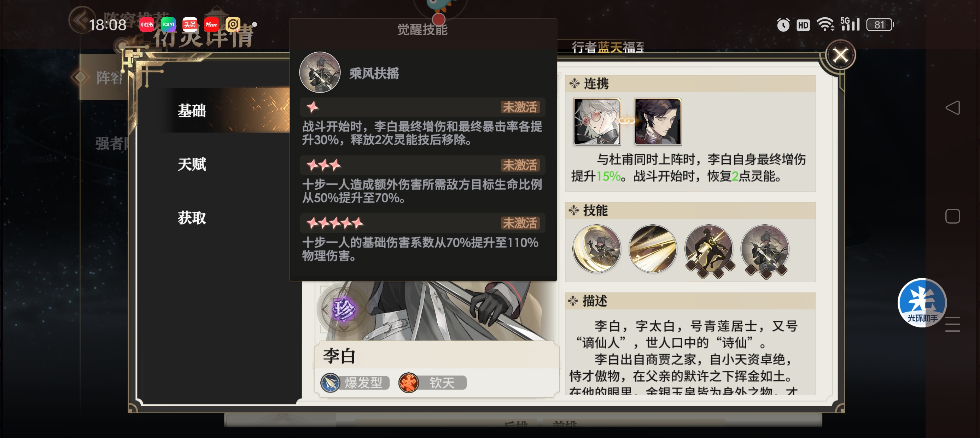Select the white-haired 连携 partner portrait
This screenshot has width=980, height=438.
point(597,121)
